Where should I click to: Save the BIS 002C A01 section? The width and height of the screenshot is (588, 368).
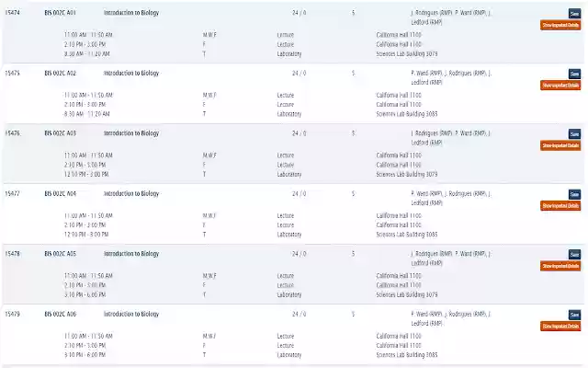tap(574, 13)
